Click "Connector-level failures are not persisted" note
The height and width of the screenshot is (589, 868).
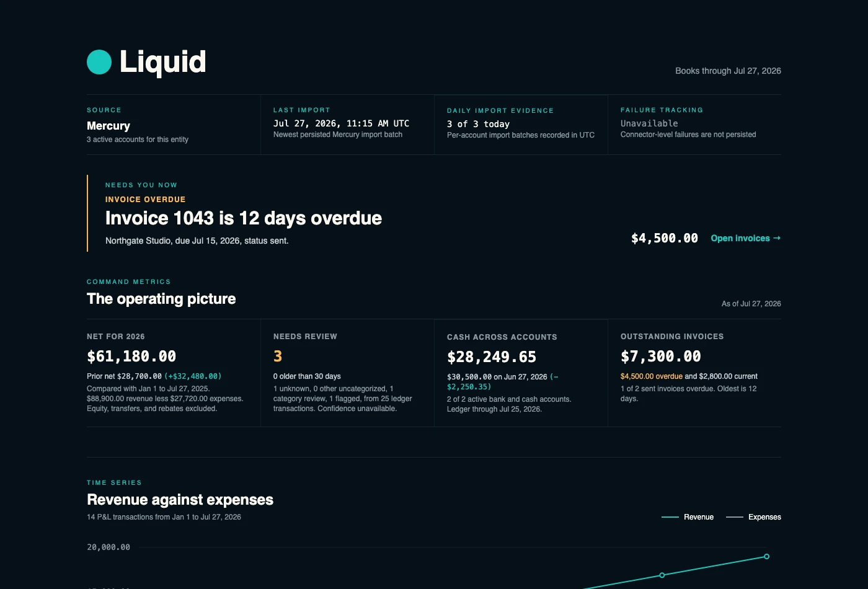[x=688, y=135]
